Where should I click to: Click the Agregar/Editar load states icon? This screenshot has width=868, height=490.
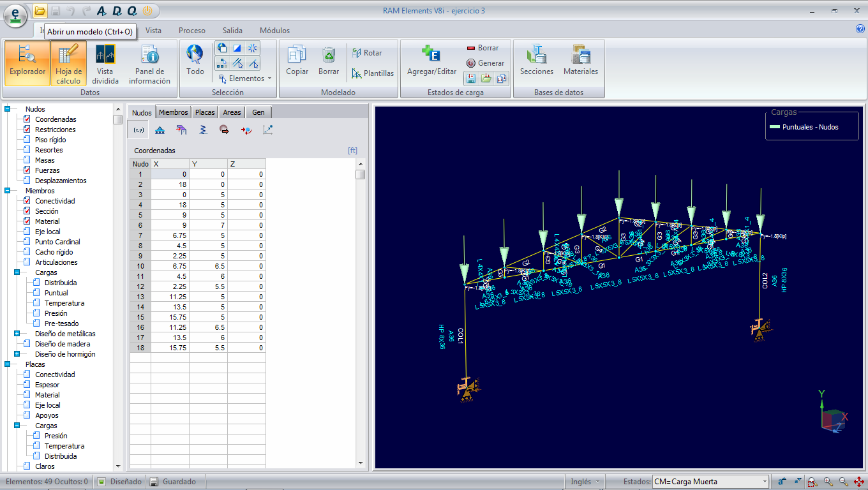431,61
